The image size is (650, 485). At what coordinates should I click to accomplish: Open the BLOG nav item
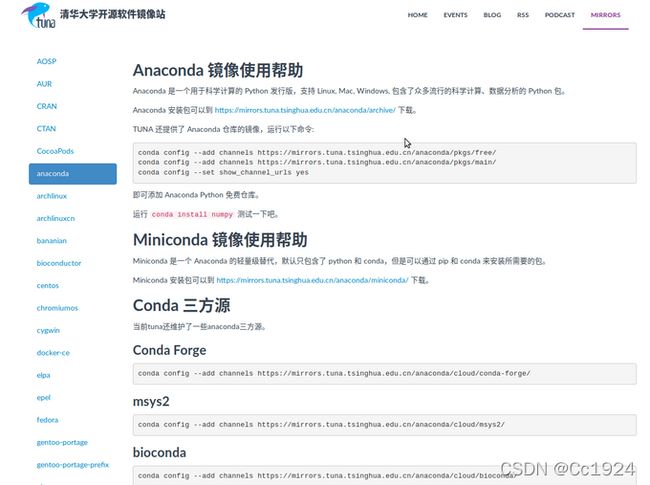coord(492,15)
